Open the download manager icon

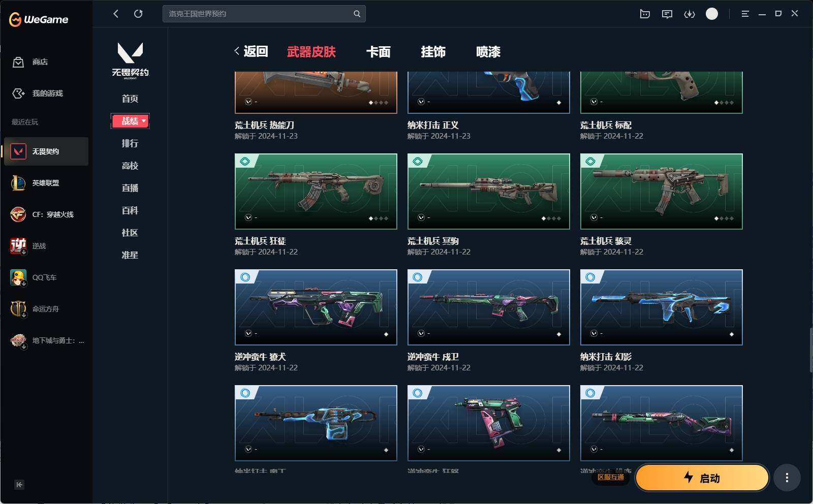pyautogui.click(x=690, y=14)
